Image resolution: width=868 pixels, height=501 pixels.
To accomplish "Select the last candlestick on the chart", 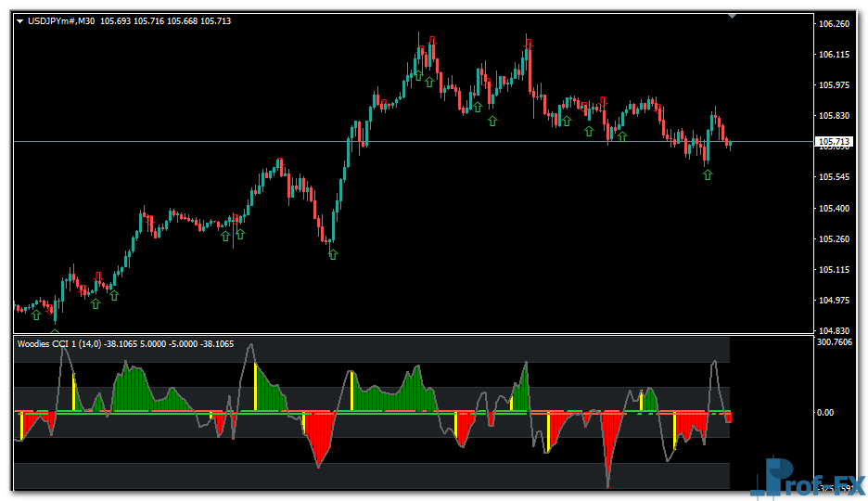I will [730, 143].
